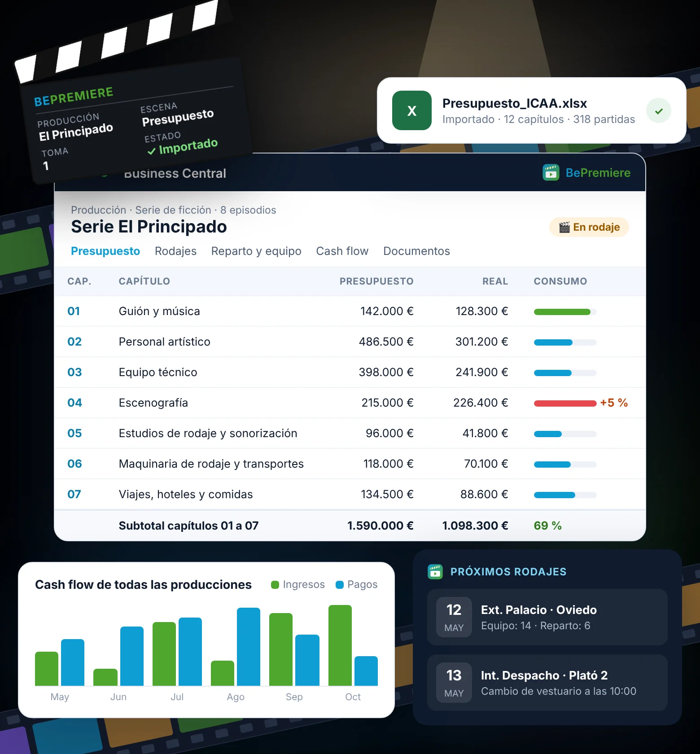Click the Pagos legend swatch

click(340, 584)
